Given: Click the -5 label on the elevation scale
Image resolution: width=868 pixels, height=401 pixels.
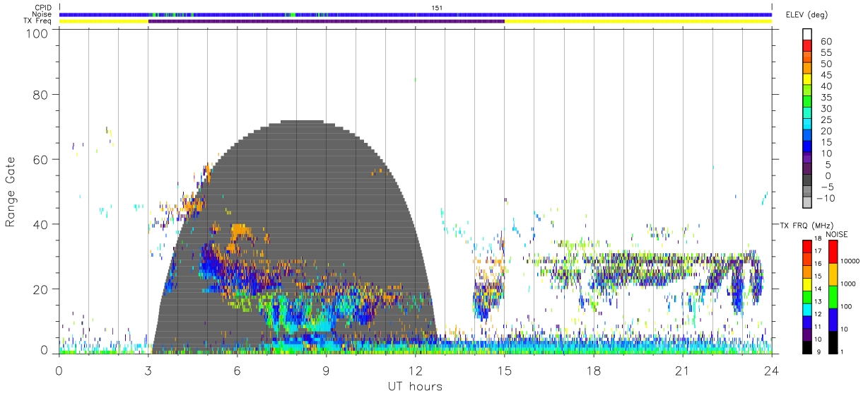Looking at the screenshot, I should pyautogui.click(x=826, y=187).
